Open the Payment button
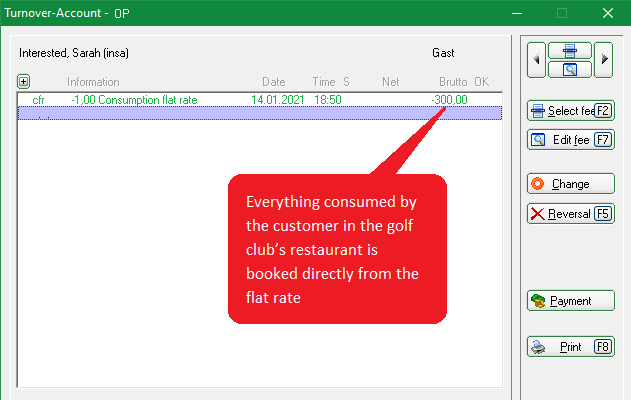Viewport: 631px width, 400px height. (571, 301)
